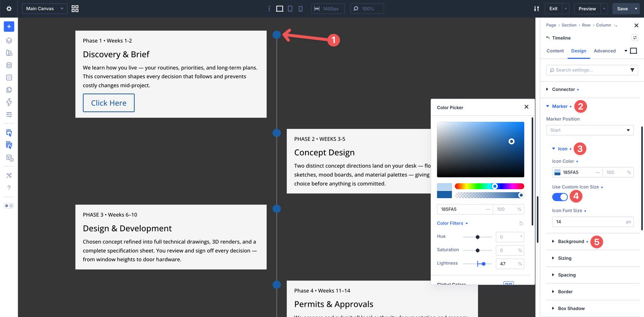
Task: Go back using the Timeline back arrow
Action: 548,38
